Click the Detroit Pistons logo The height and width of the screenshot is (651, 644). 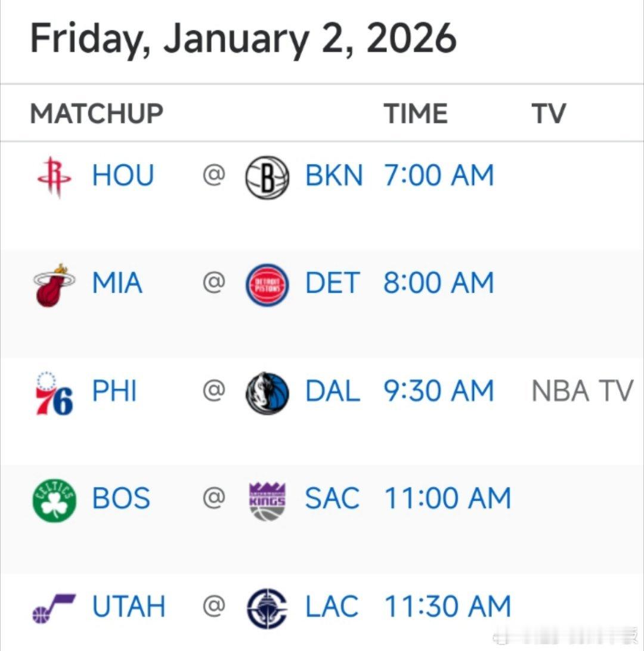coord(267,285)
